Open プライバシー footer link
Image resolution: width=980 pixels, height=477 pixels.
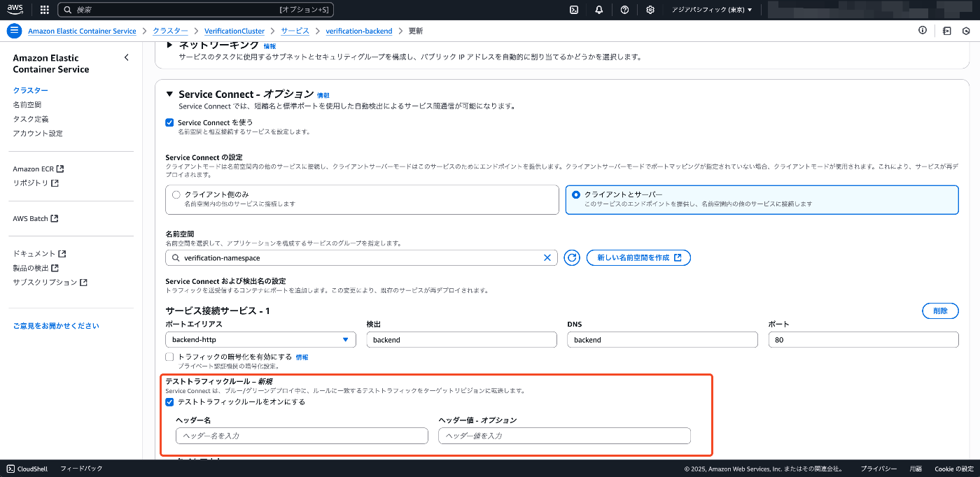click(x=878, y=469)
